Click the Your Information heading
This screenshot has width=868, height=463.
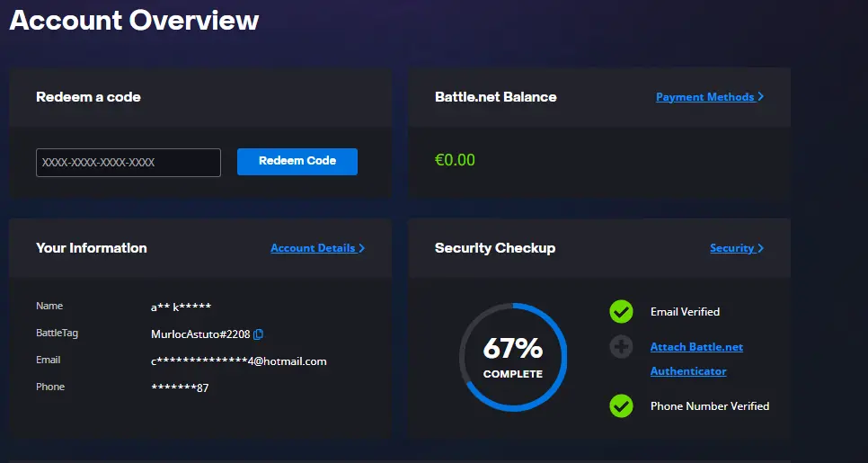[x=92, y=248]
